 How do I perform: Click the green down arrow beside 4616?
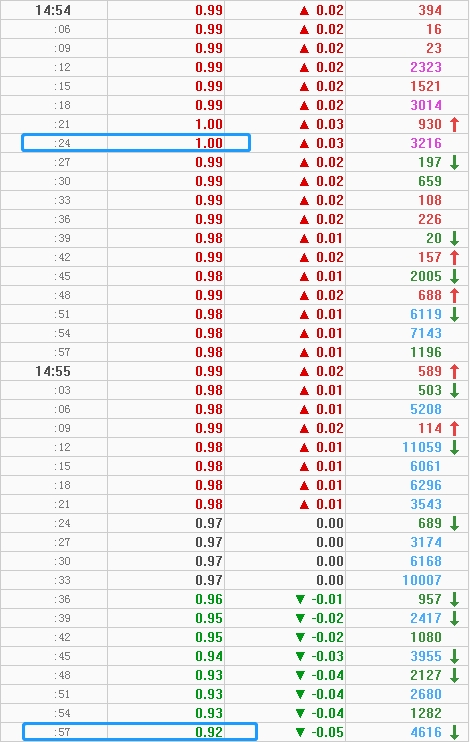(454, 732)
